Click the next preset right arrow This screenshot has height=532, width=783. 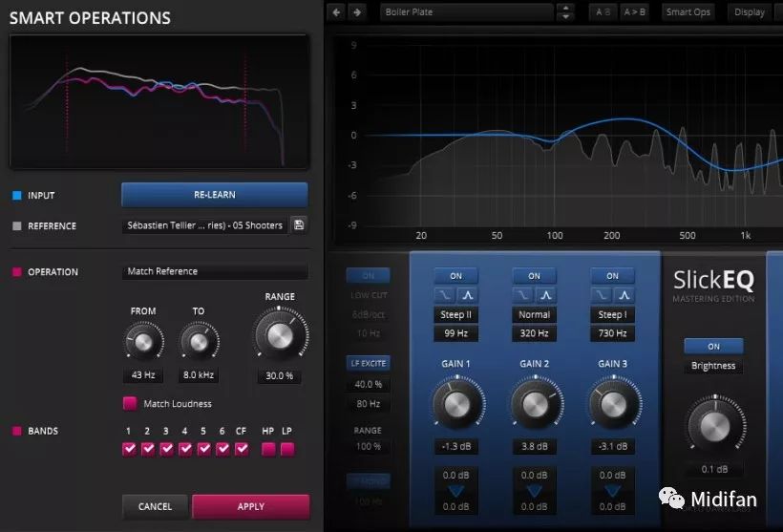[x=357, y=12]
